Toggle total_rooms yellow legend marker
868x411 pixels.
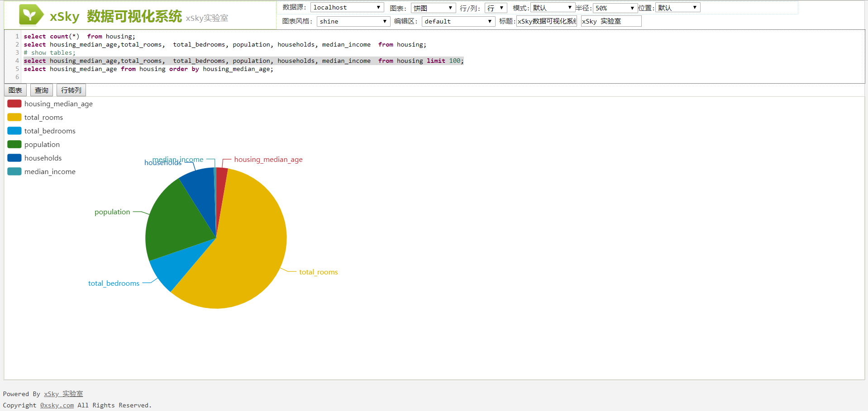pyautogui.click(x=14, y=118)
